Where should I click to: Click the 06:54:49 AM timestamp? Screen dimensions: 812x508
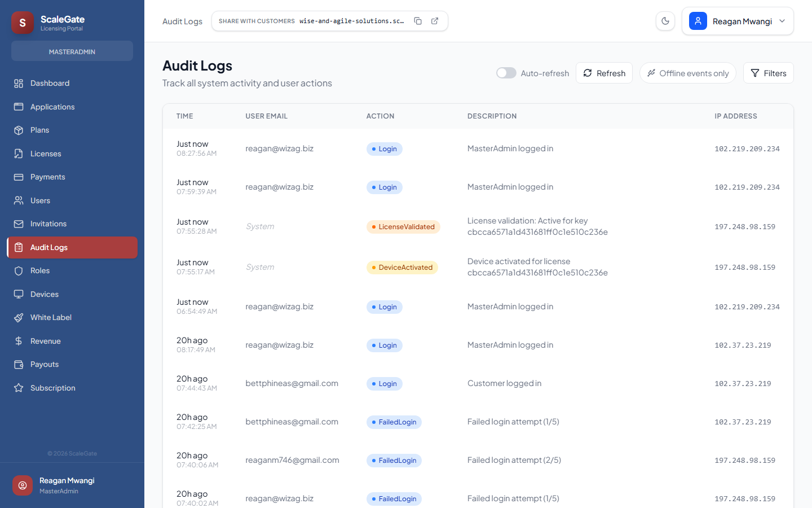click(197, 312)
